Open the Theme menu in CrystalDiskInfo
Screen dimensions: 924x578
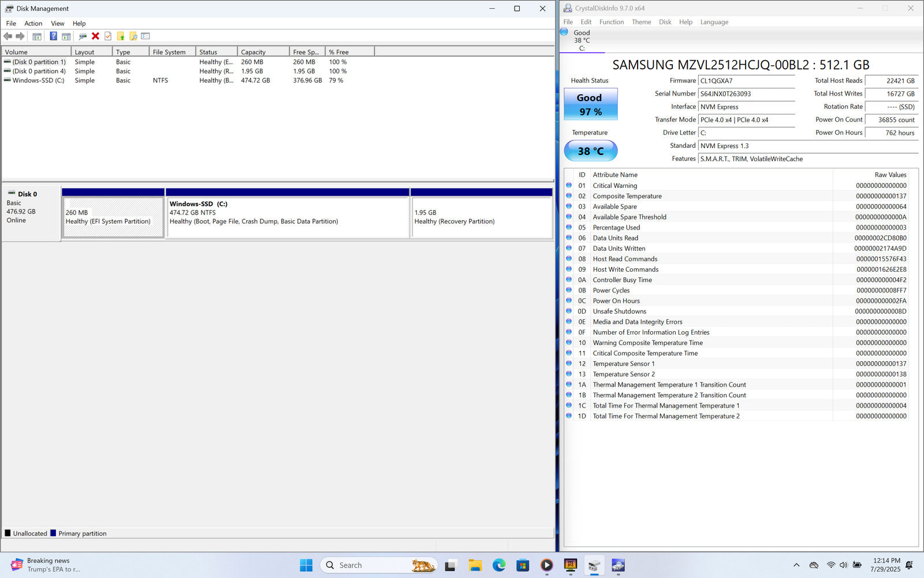(641, 22)
